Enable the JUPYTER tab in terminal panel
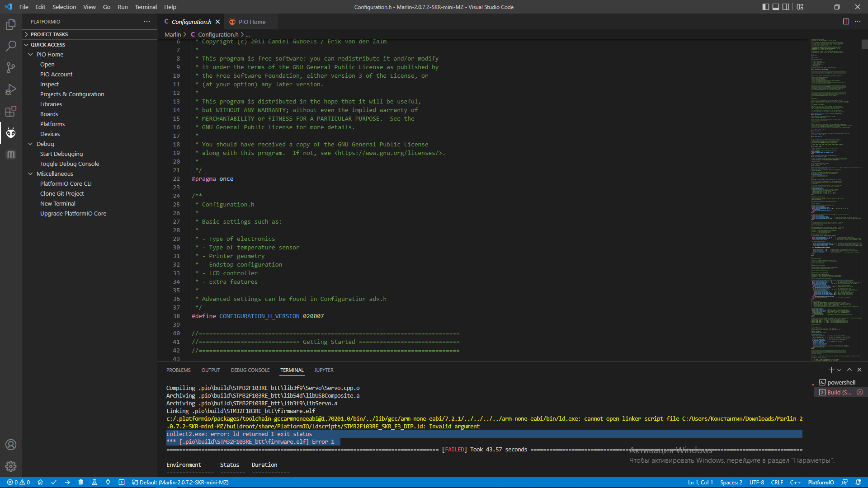 325,370
